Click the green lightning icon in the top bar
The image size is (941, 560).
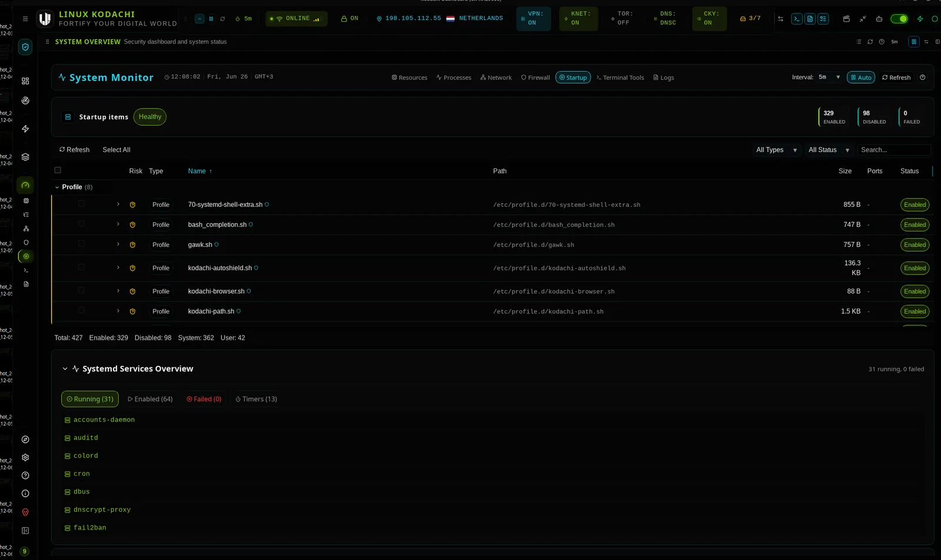pyautogui.click(x=920, y=19)
